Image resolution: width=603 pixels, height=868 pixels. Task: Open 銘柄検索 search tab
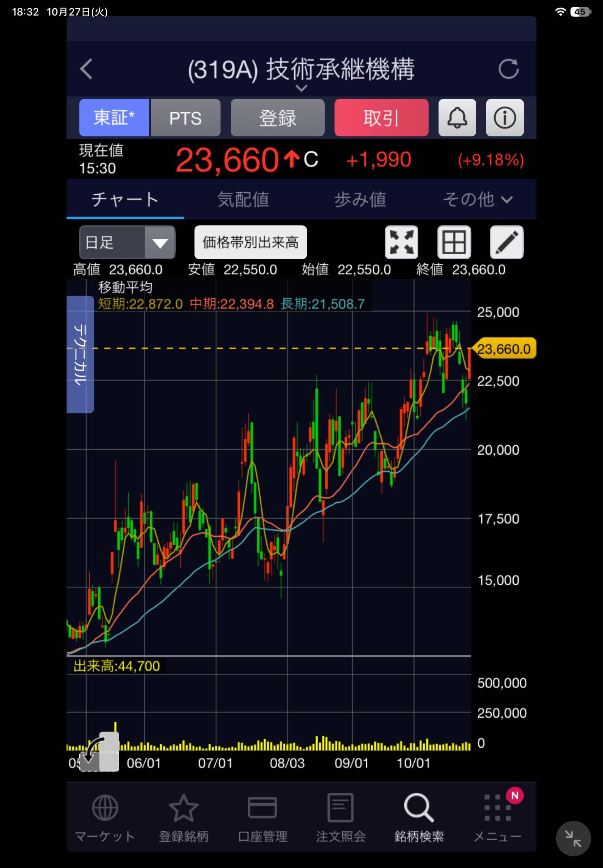point(419,818)
